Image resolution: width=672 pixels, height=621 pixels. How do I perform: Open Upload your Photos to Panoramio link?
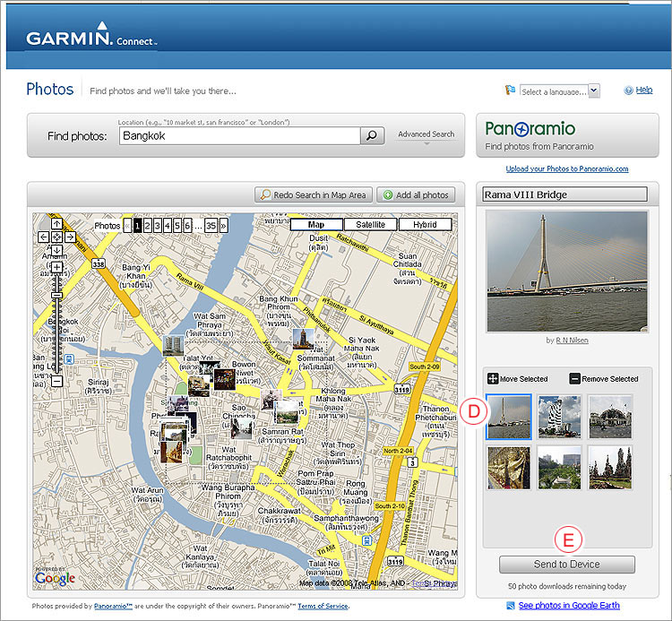coord(567,168)
